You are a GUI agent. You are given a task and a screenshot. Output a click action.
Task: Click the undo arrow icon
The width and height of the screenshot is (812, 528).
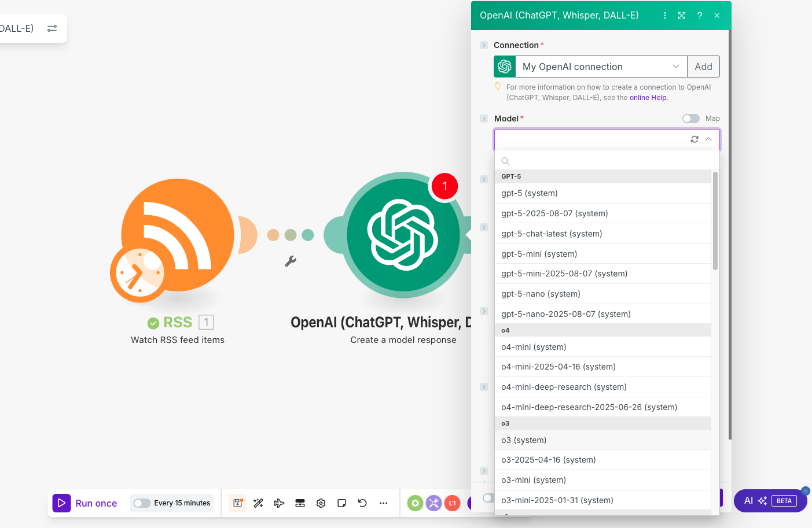[x=362, y=503]
